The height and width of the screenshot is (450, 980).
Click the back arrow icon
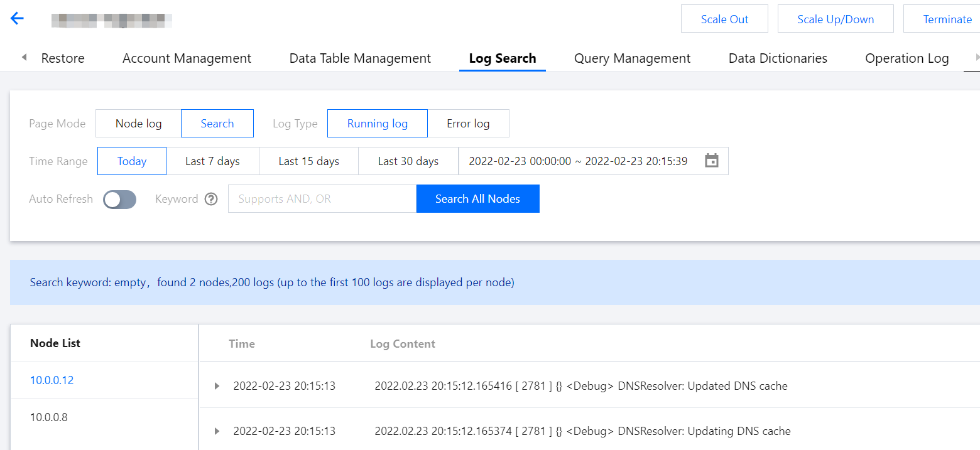click(x=17, y=18)
